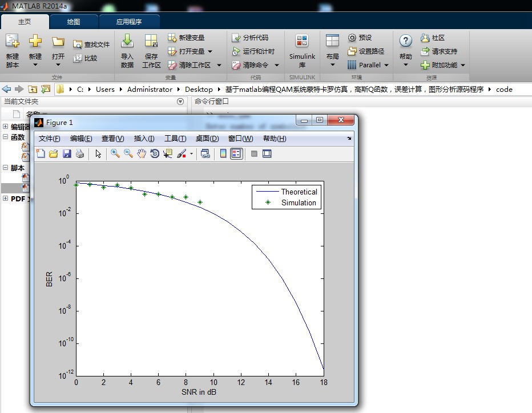
Task: Open the Tools (工具) menu in Figure 1
Action: click(x=175, y=139)
